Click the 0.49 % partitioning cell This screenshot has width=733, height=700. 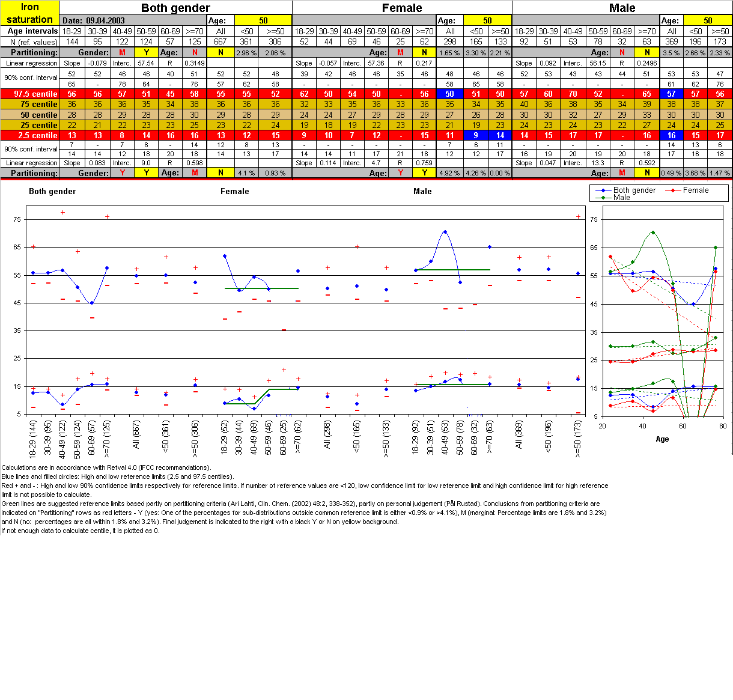672,173
